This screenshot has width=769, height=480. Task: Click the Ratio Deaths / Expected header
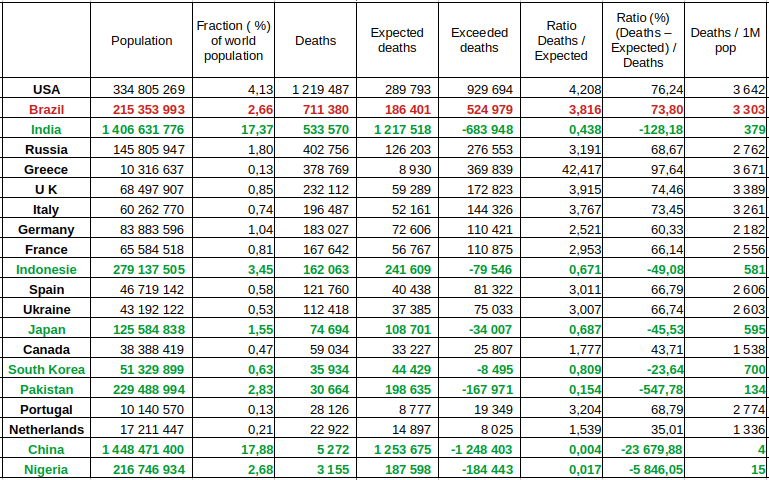point(561,41)
